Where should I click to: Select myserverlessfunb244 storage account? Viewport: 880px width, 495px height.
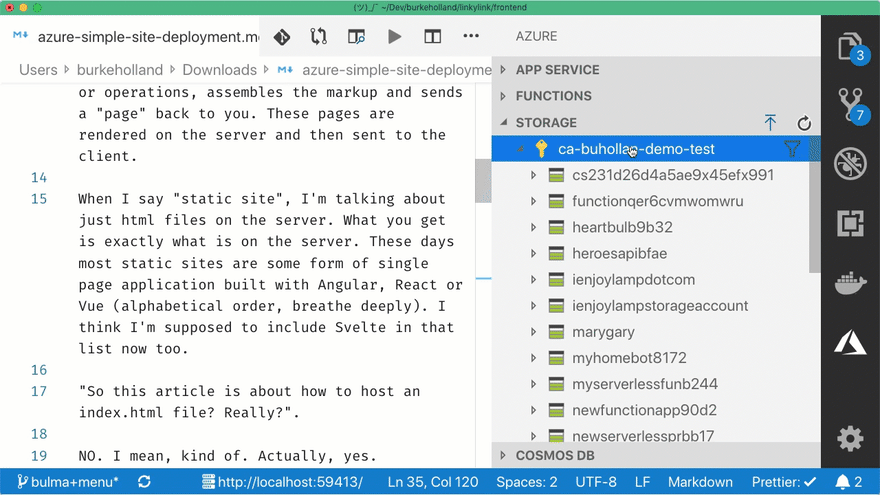[x=645, y=384]
